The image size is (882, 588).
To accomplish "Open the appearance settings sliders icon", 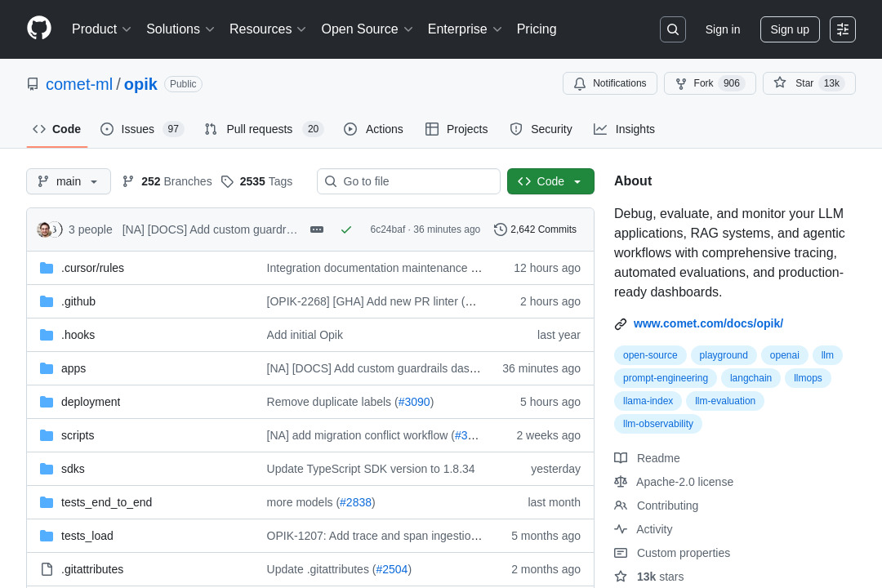I will [843, 29].
